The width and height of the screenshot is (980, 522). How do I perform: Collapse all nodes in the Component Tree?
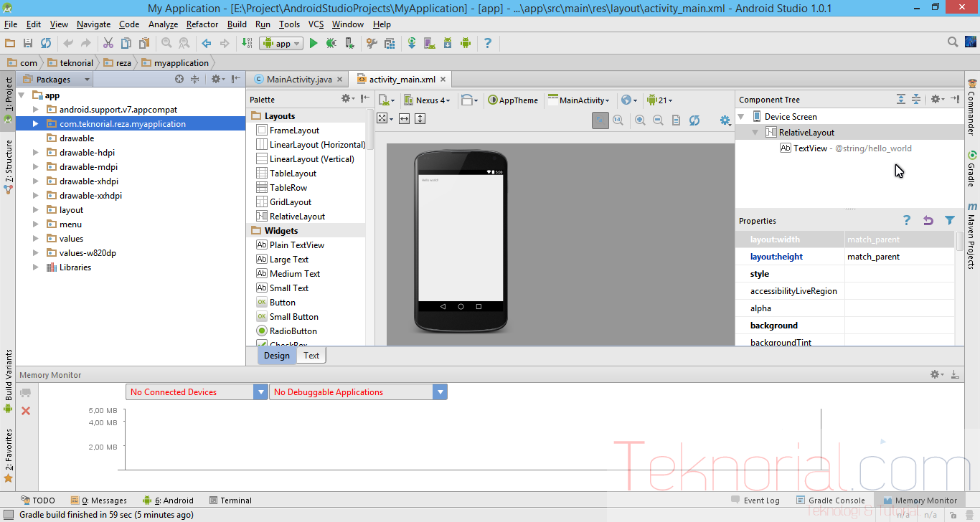[x=916, y=100]
